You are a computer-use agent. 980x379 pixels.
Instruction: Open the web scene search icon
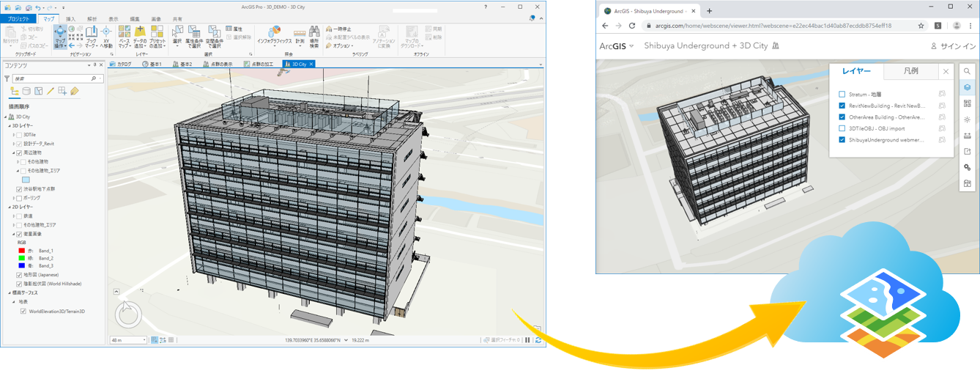click(x=967, y=72)
